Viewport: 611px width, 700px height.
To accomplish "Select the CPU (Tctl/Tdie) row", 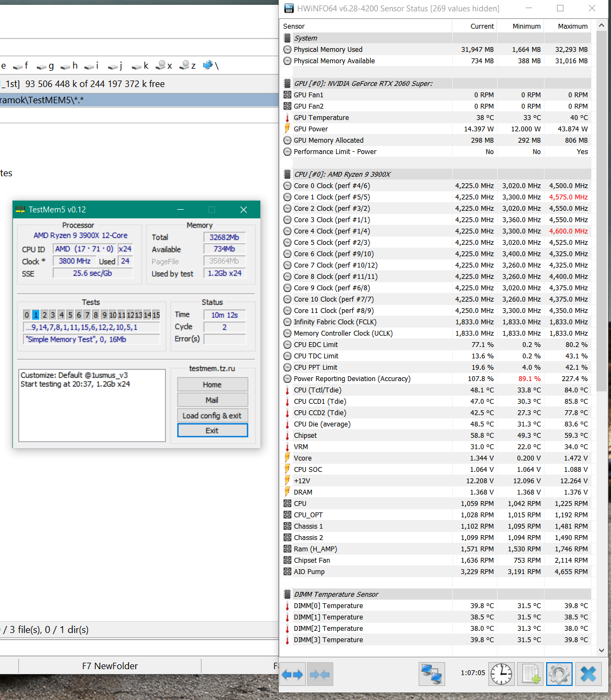I will click(x=435, y=390).
